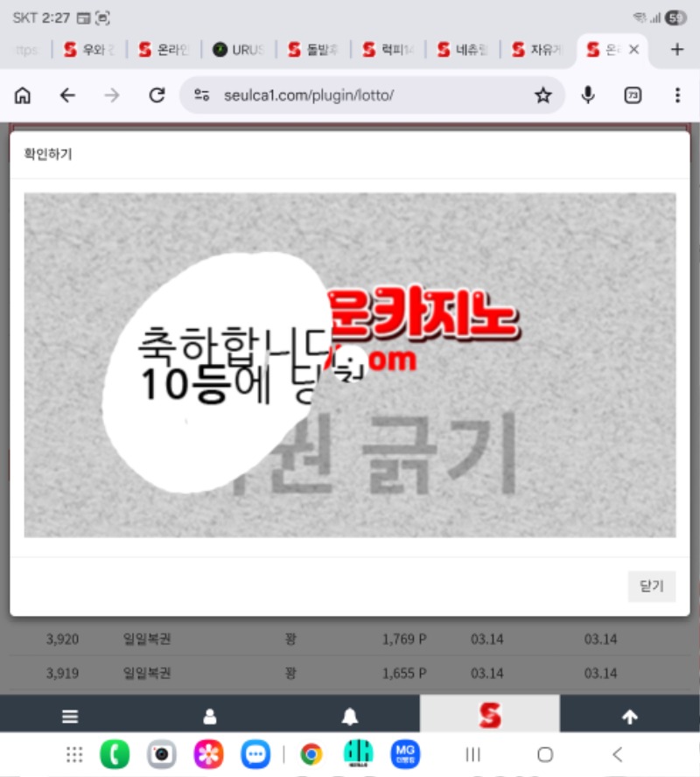The image size is (700, 777).
Task: Open Chrome's three-dot menu
Action: click(x=677, y=95)
